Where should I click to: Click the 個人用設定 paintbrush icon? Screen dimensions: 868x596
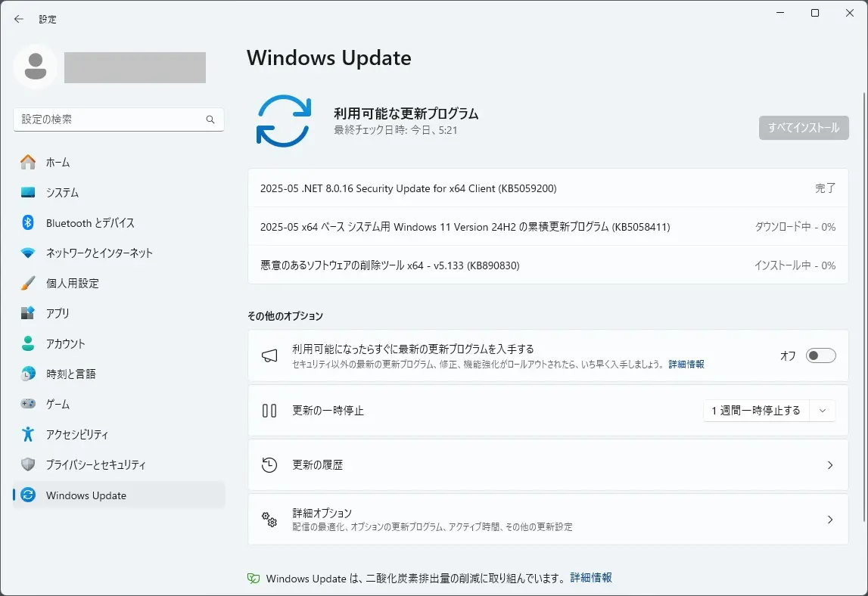click(28, 283)
